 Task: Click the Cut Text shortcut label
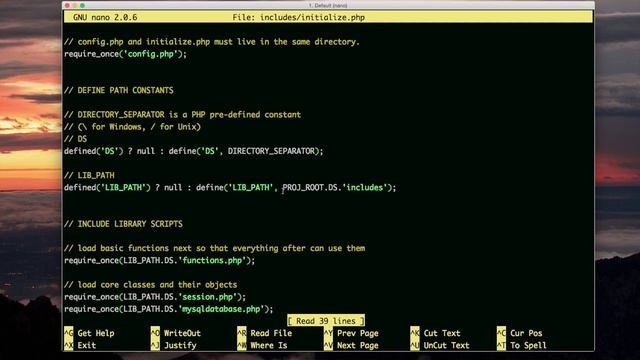click(442, 333)
